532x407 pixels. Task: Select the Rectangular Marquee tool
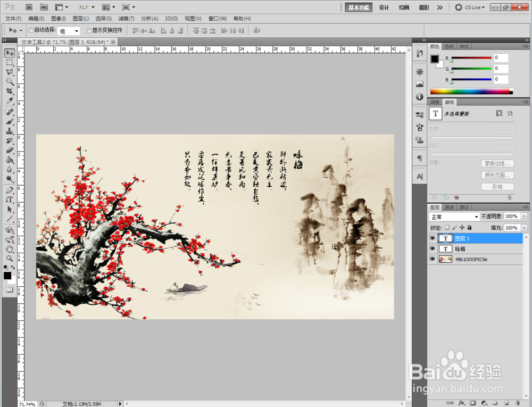pos(10,62)
